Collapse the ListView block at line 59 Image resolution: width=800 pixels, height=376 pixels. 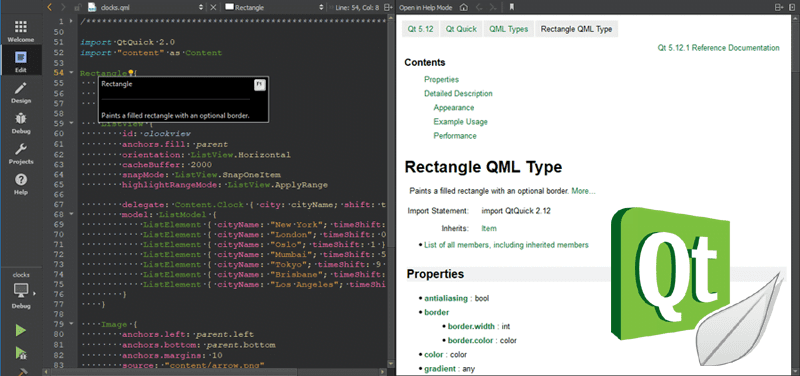(71, 123)
